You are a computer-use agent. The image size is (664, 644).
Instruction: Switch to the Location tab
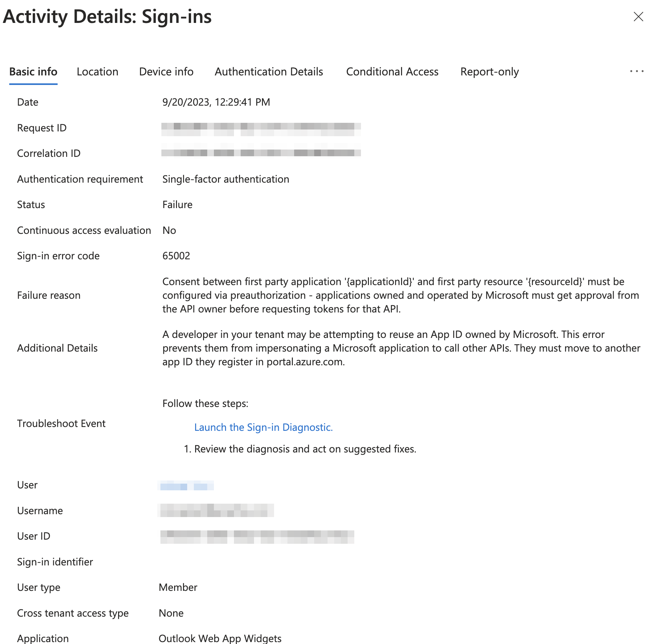tap(97, 72)
